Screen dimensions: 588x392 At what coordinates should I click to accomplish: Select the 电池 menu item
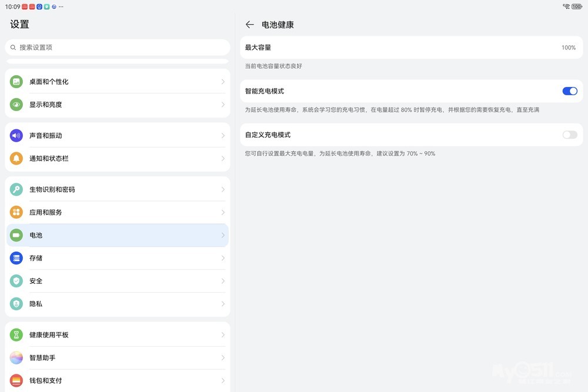(x=118, y=235)
